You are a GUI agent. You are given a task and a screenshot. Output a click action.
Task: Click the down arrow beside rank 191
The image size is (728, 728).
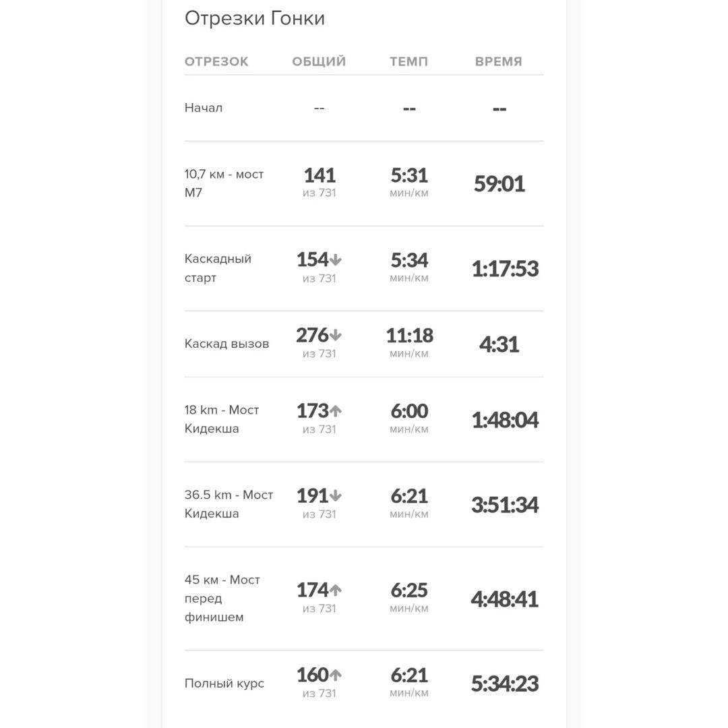[x=336, y=495]
